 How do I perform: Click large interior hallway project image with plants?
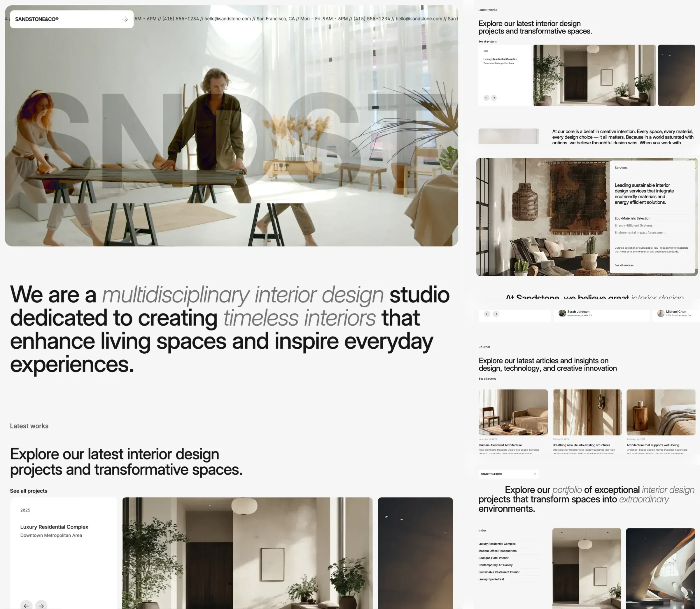[x=247, y=553]
